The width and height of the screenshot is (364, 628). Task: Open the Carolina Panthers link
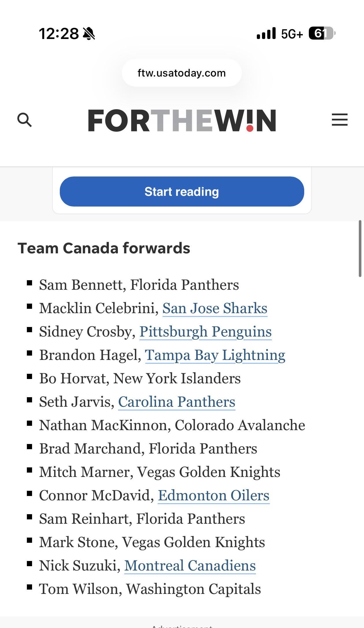(x=177, y=402)
